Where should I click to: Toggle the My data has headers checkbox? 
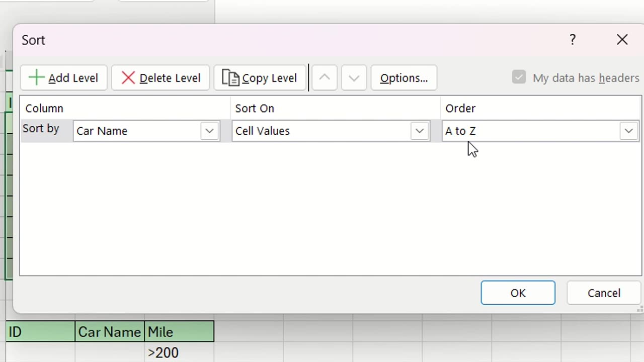(519, 77)
